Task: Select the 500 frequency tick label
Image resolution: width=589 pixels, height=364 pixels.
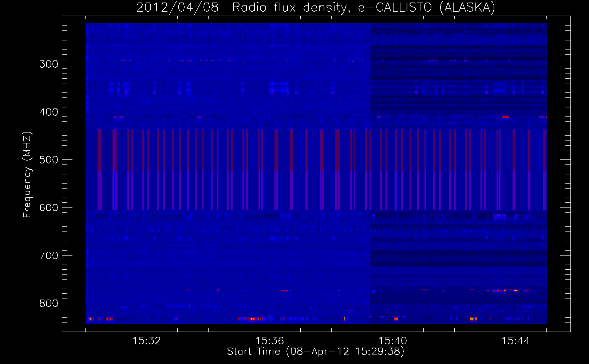Action: coord(49,160)
